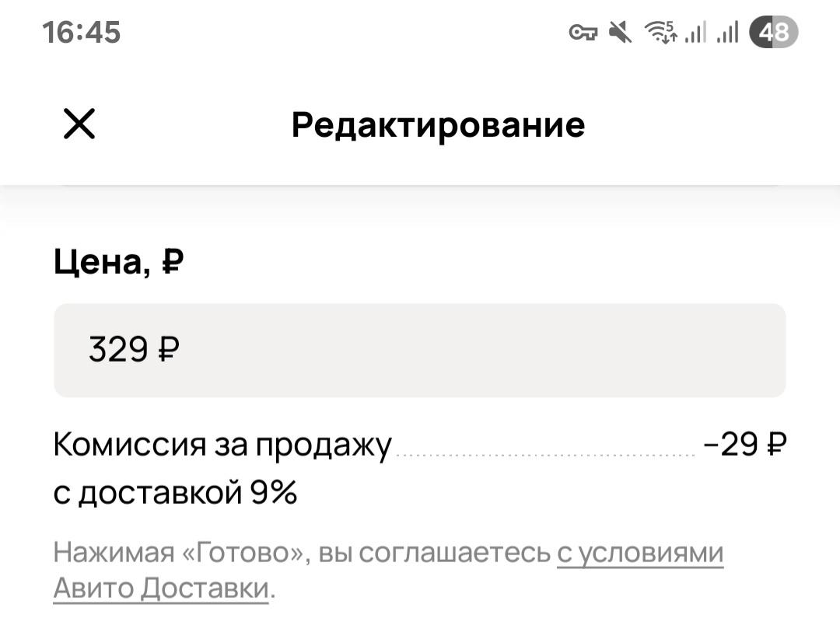Viewport: 840px width, 643px height.
Task: Tap the battery indicator showing 48
Action: (x=774, y=32)
